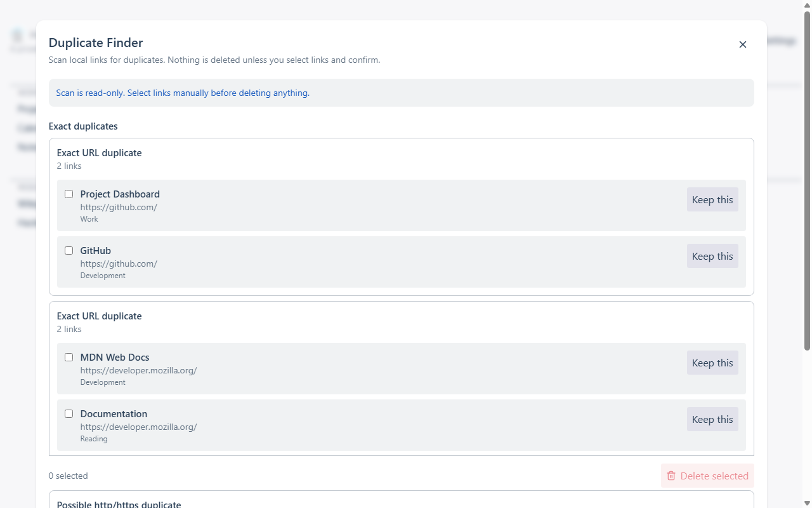Click the Duplicate Finder dialog title
This screenshot has width=812, height=508.
(96, 43)
